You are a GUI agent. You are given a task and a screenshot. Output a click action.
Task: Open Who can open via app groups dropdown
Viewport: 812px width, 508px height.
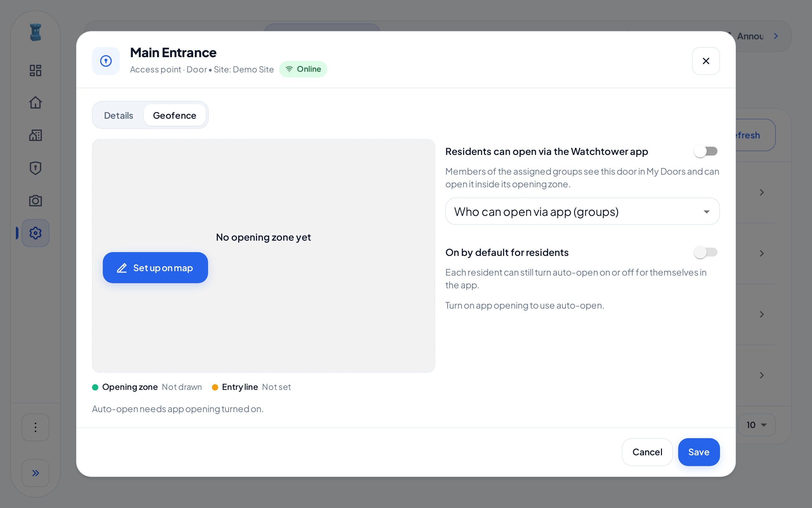tap(582, 211)
